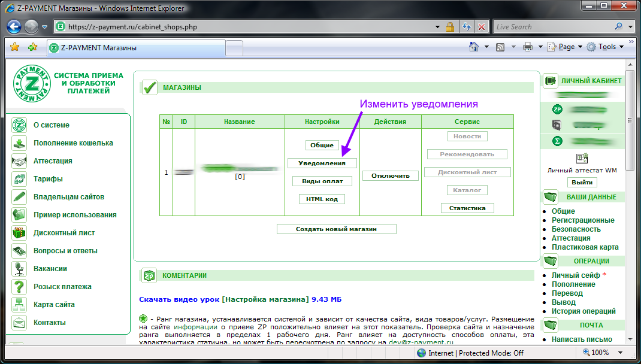
Task: Click the HTML код button
Action: (x=322, y=199)
